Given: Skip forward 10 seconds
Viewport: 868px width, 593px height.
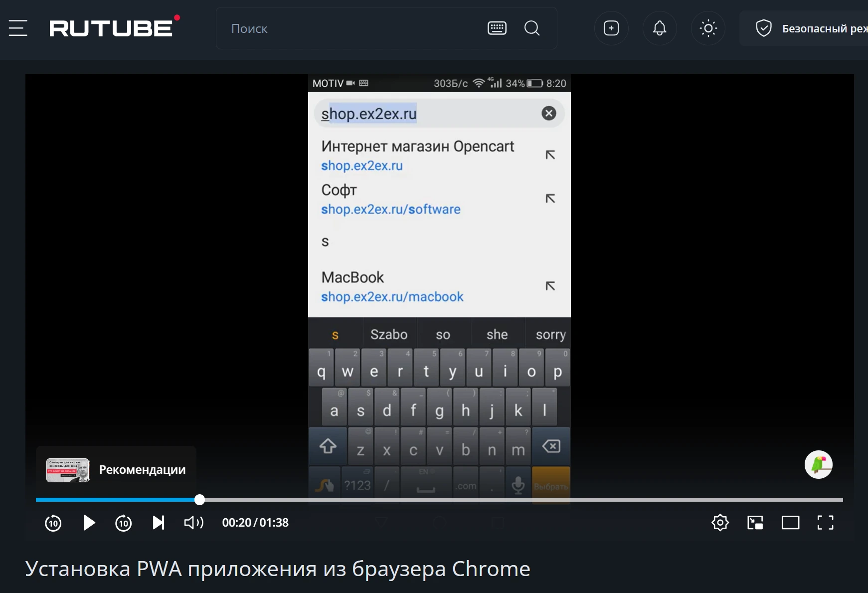Looking at the screenshot, I should 123,523.
